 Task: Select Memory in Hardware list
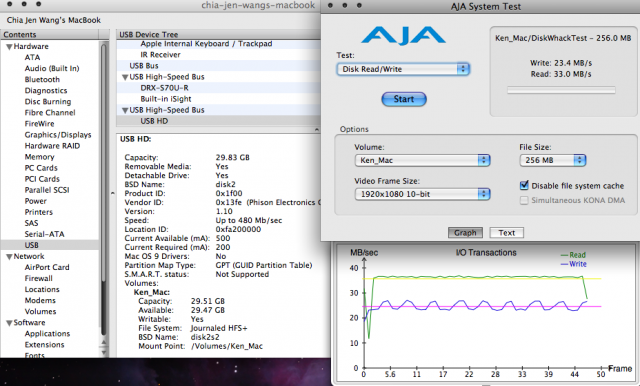tap(39, 157)
